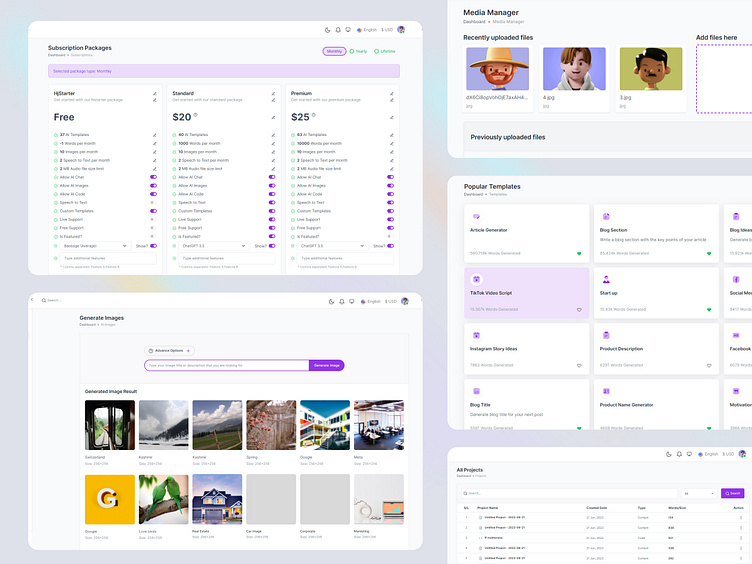Toggle Premium Custom Templates switch

[390, 211]
